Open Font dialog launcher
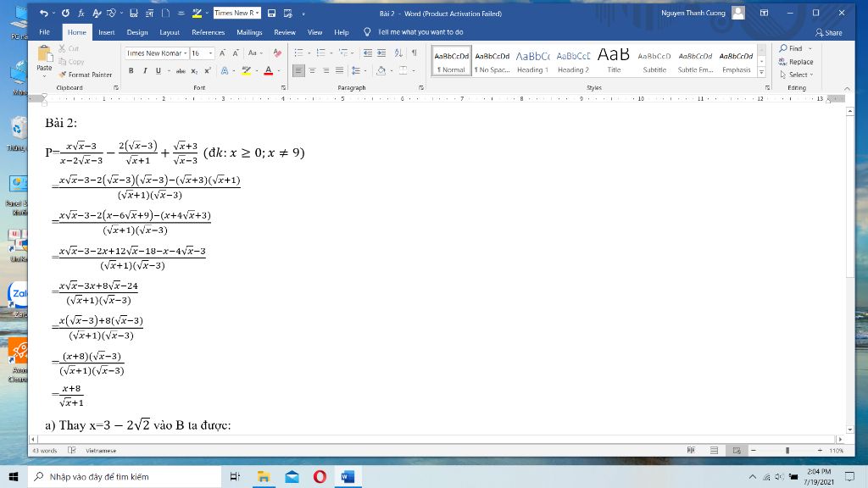868x488 pixels. tap(283, 87)
